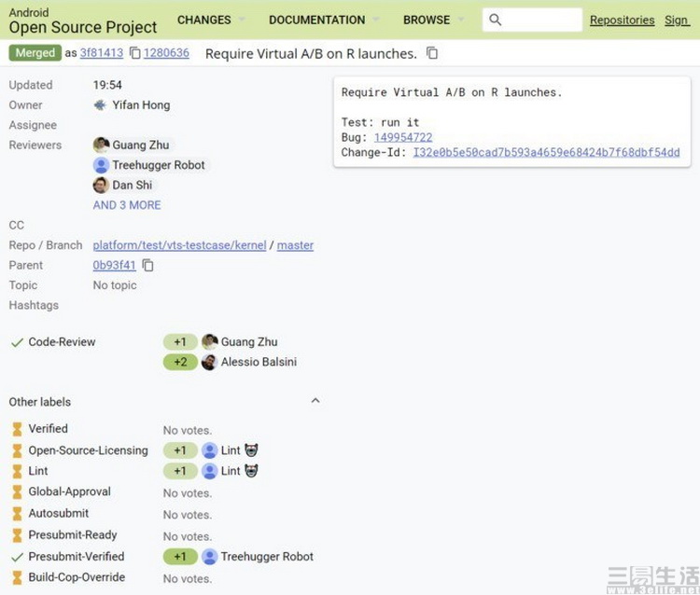Click Dan Shi's reviewer avatar
The height and width of the screenshot is (595, 700).
(101, 185)
